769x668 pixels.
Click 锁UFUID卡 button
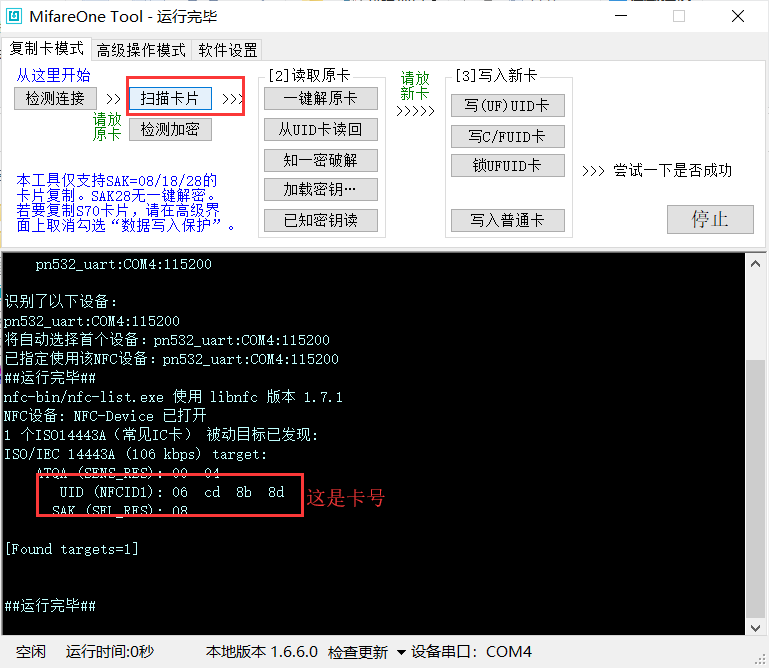(508, 166)
